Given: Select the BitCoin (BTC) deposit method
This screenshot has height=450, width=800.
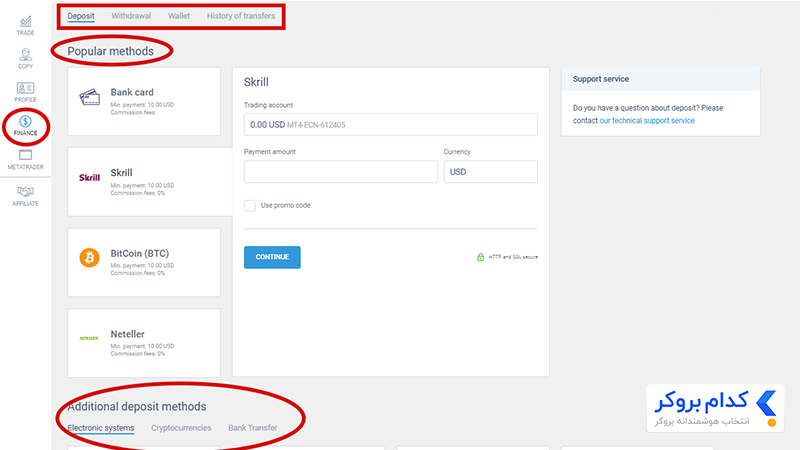Looking at the screenshot, I should click(144, 262).
